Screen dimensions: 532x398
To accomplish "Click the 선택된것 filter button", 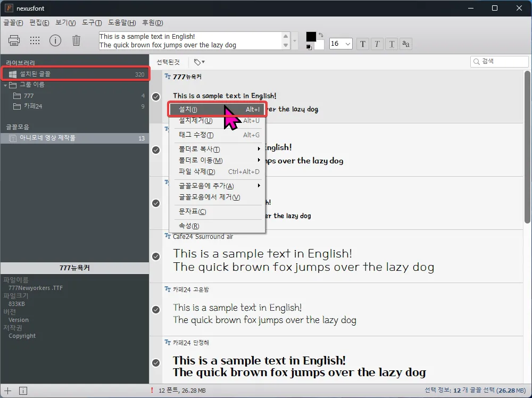I will point(168,62).
